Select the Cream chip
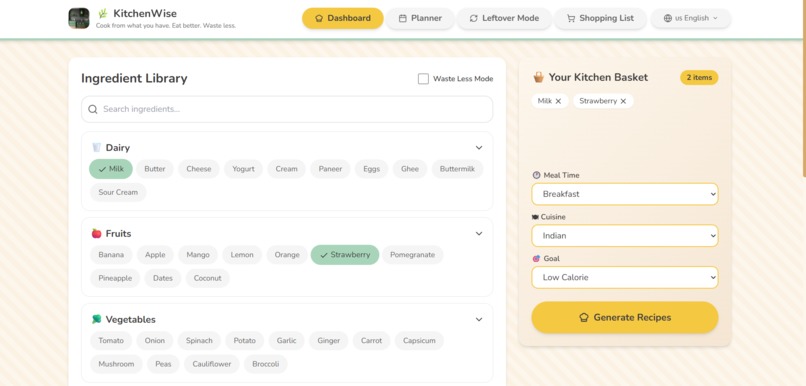 286,169
